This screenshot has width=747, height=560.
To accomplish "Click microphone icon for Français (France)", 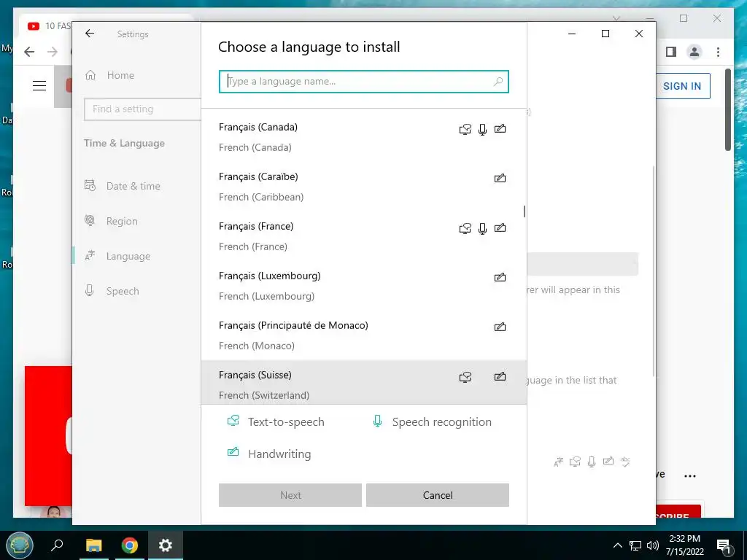I will tap(483, 228).
